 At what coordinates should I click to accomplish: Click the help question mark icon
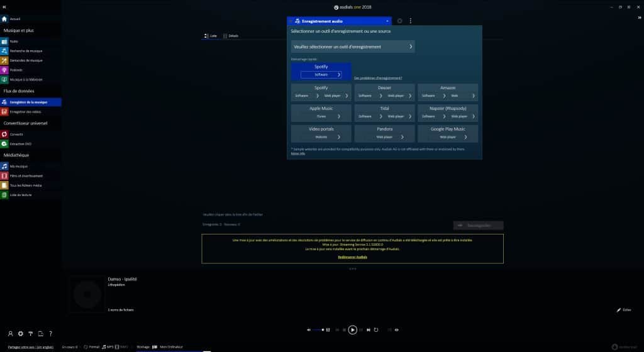click(50, 333)
